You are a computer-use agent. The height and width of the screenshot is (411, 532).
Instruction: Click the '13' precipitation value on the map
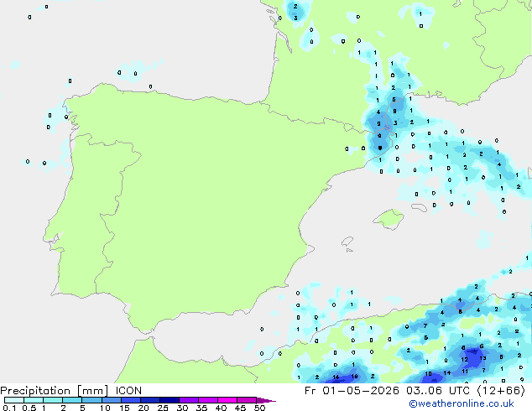tap(482, 358)
